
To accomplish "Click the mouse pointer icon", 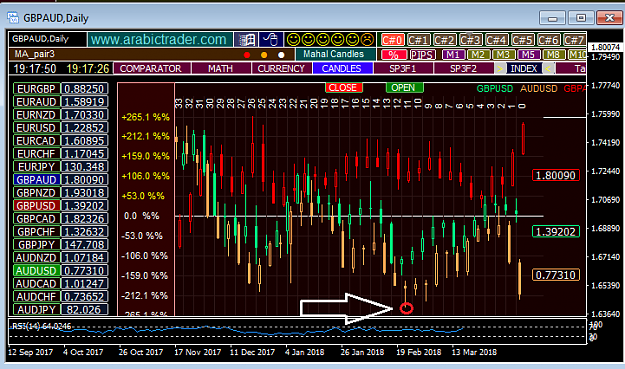I will coord(271,40).
